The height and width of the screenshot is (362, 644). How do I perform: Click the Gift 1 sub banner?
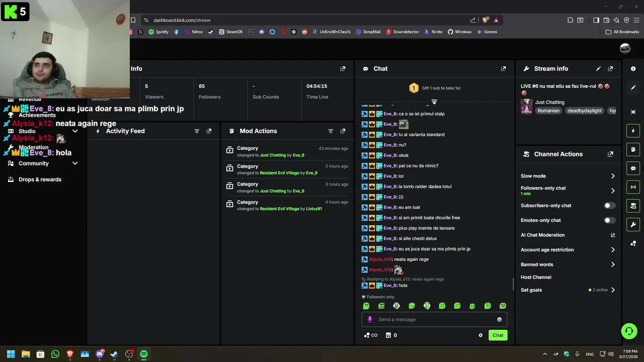tap(434, 88)
